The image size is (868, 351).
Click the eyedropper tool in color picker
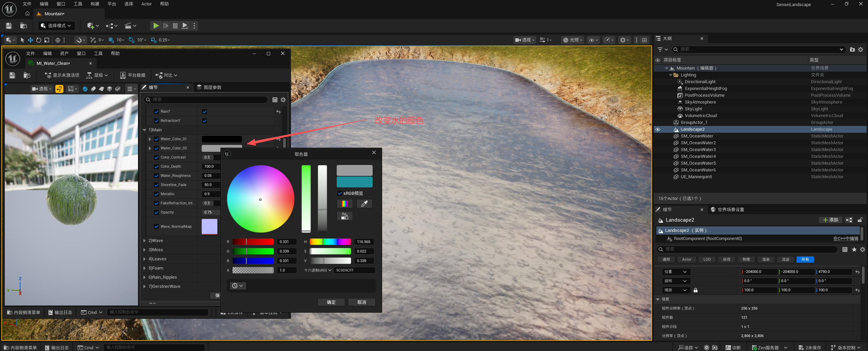pos(364,204)
